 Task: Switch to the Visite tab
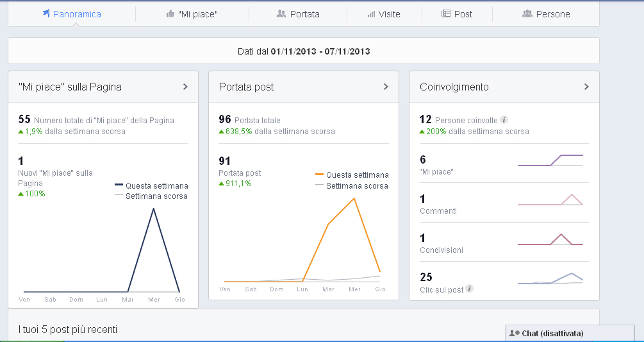point(384,14)
